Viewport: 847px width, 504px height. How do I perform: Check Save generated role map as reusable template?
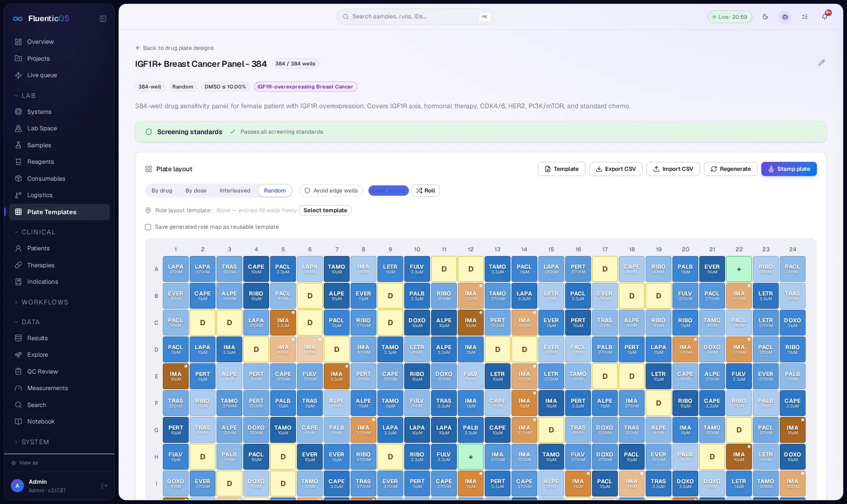point(148,227)
